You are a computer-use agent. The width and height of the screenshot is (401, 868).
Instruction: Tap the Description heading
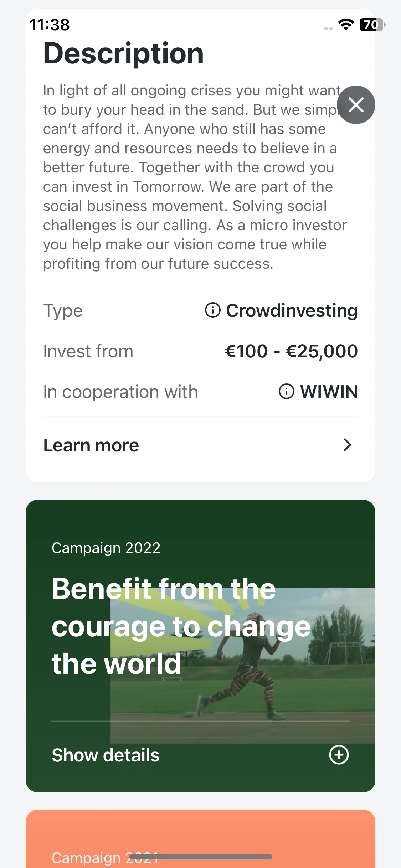click(x=123, y=53)
